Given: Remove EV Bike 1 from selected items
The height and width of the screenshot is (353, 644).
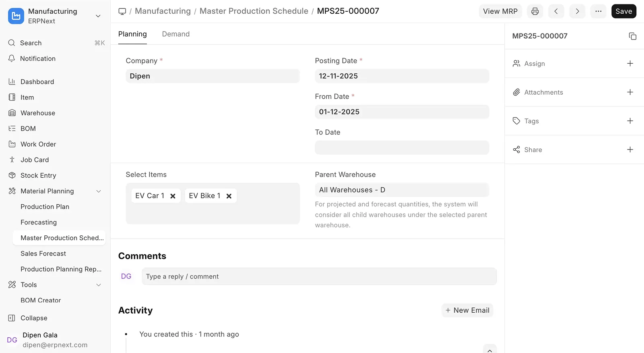Looking at the screenshot, I should 229,196.
